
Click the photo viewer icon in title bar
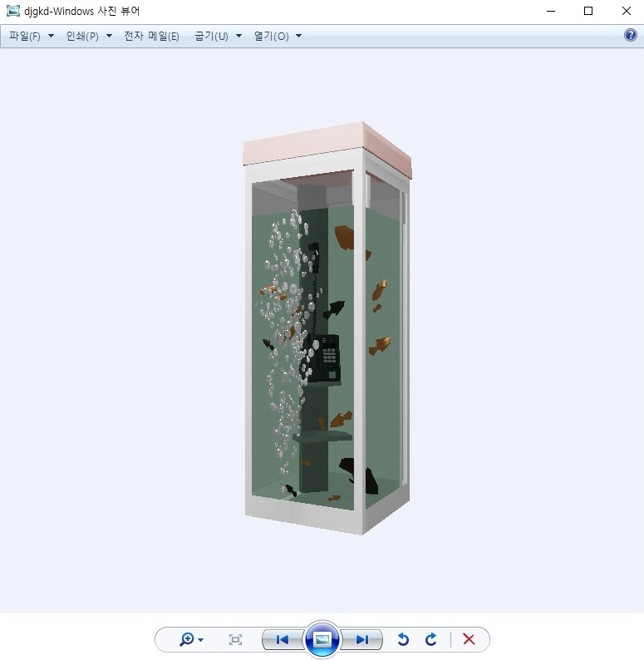[12, 11]
